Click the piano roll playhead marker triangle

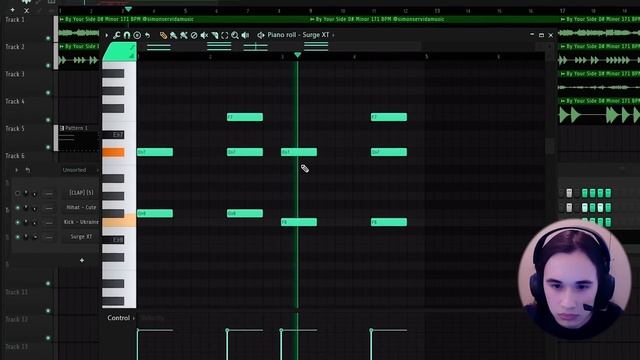pyautogui.click(x=298, y=55)
